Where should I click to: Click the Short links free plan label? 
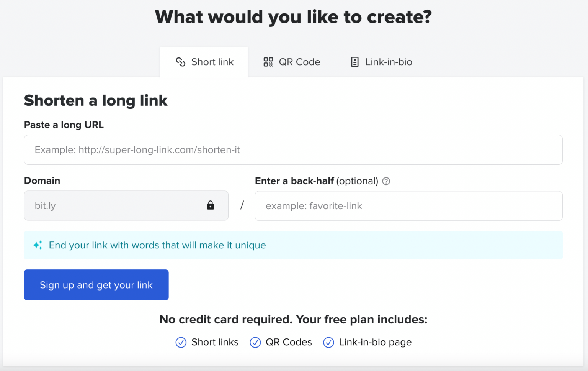[x=215, y=342]
